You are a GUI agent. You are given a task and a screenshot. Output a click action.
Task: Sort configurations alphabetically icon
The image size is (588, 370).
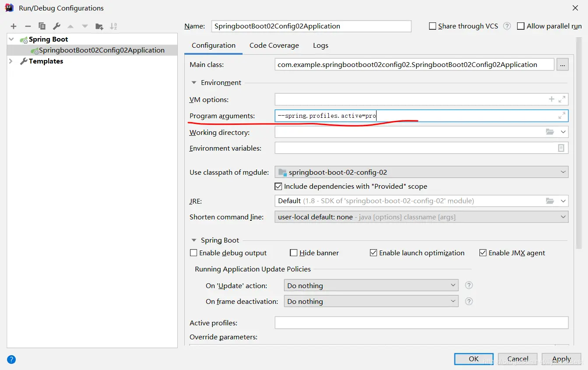click(x=113, y=26)
